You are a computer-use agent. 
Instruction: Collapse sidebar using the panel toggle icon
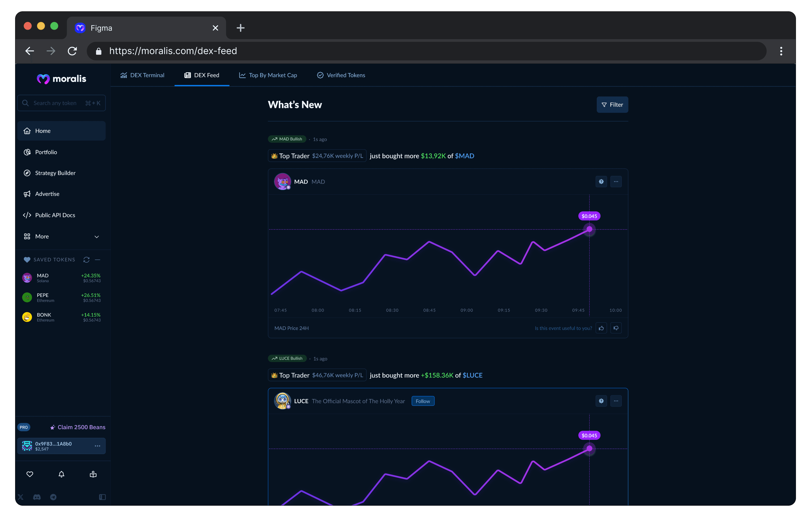point(102,497)
